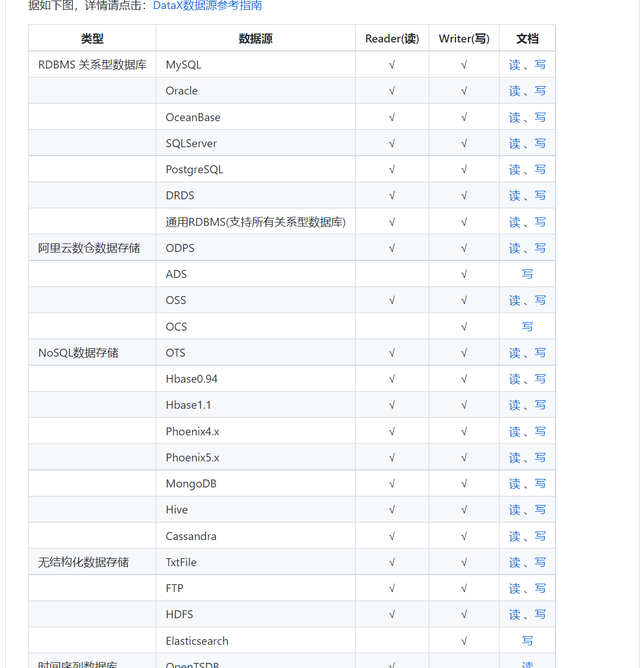This screenshot has height=668, width=644.
Task: Open the 通用RDBMS 读 documentation link
Action: tap(515, 222)
